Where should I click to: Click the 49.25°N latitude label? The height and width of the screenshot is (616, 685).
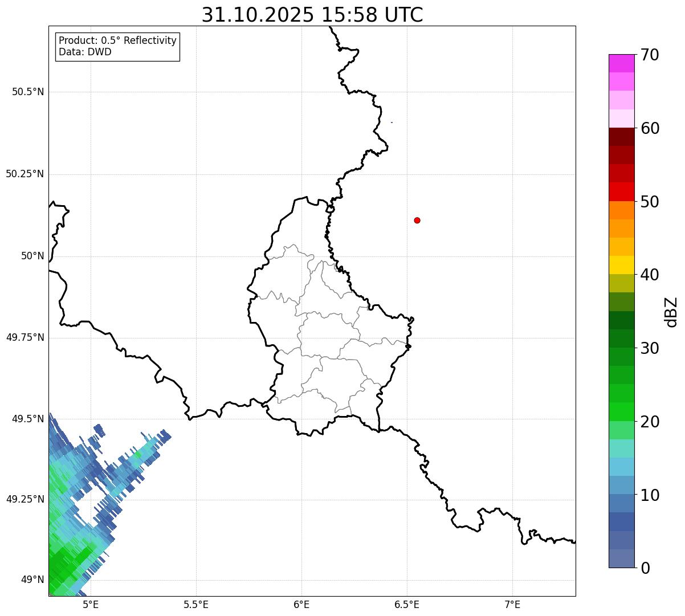click(25, 500)
